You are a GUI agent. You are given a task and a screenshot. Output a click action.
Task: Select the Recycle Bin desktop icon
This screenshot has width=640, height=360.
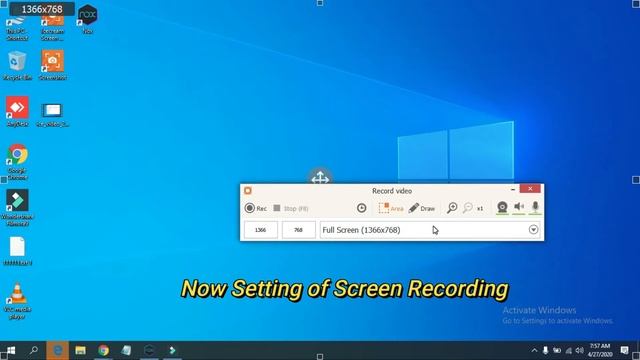[x=17, y=65]
